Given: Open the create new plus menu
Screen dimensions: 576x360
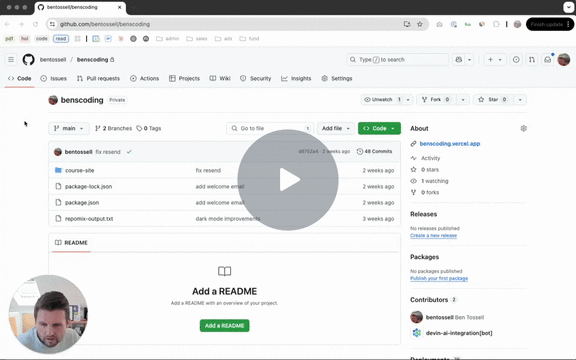Looking at the screenshot, I should click(494, 60).
